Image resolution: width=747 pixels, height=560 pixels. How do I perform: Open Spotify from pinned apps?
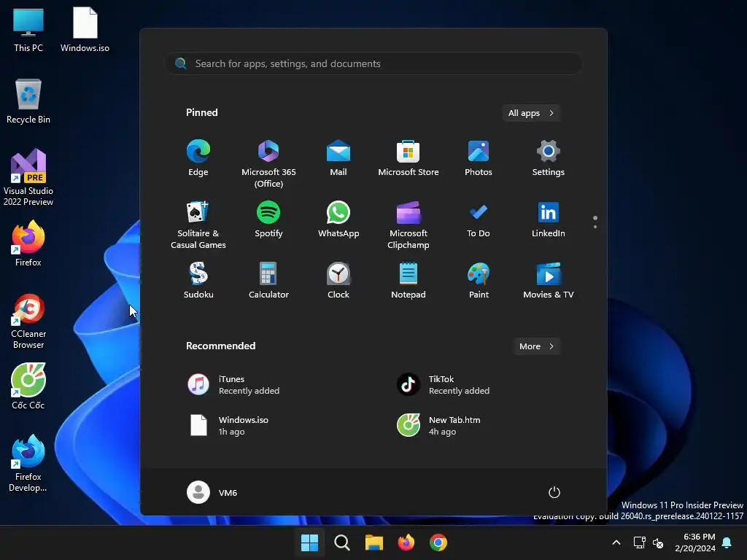tap(268, 219)
